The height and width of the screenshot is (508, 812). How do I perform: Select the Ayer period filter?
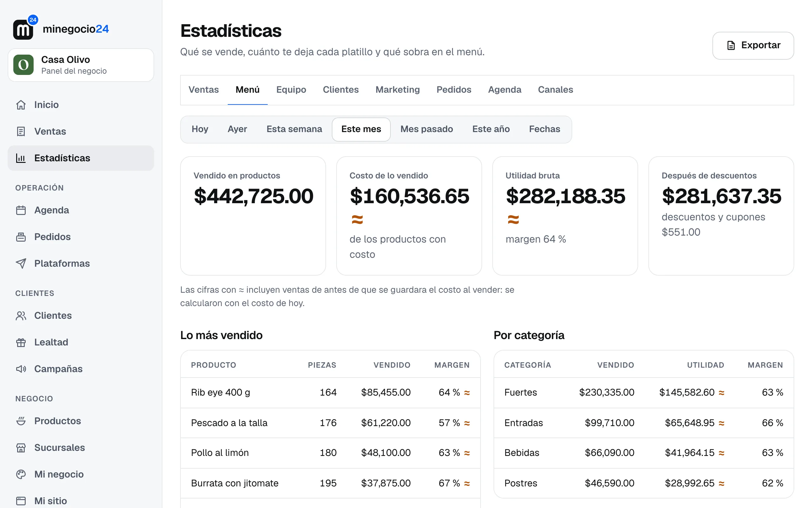237,129
